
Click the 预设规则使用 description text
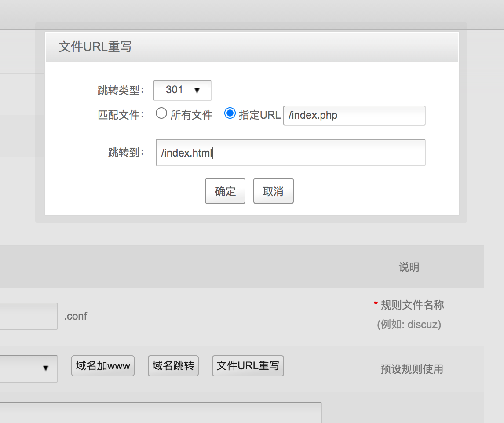point(412,369)
